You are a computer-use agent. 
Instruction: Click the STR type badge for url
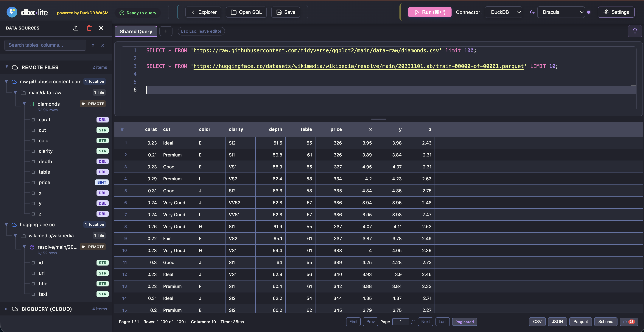pos(102,273)
